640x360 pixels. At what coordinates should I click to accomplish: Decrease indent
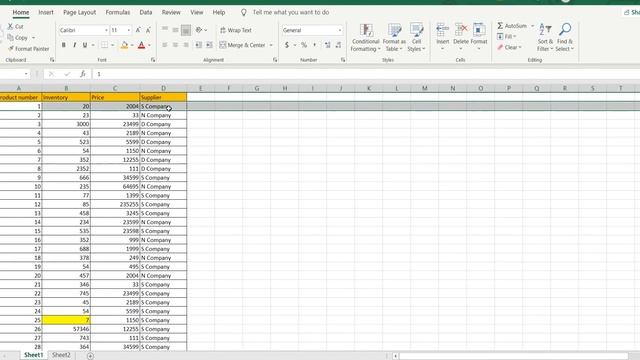click(199, 45)
